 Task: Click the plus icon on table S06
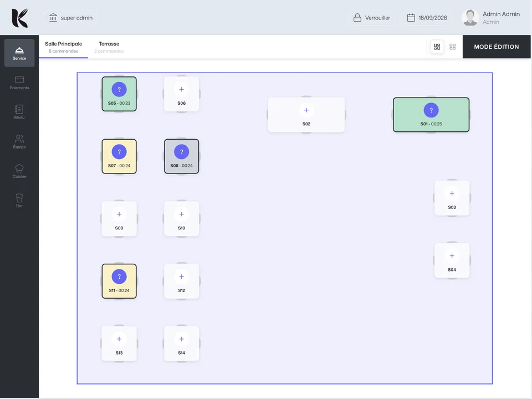[x=182, y=89]
